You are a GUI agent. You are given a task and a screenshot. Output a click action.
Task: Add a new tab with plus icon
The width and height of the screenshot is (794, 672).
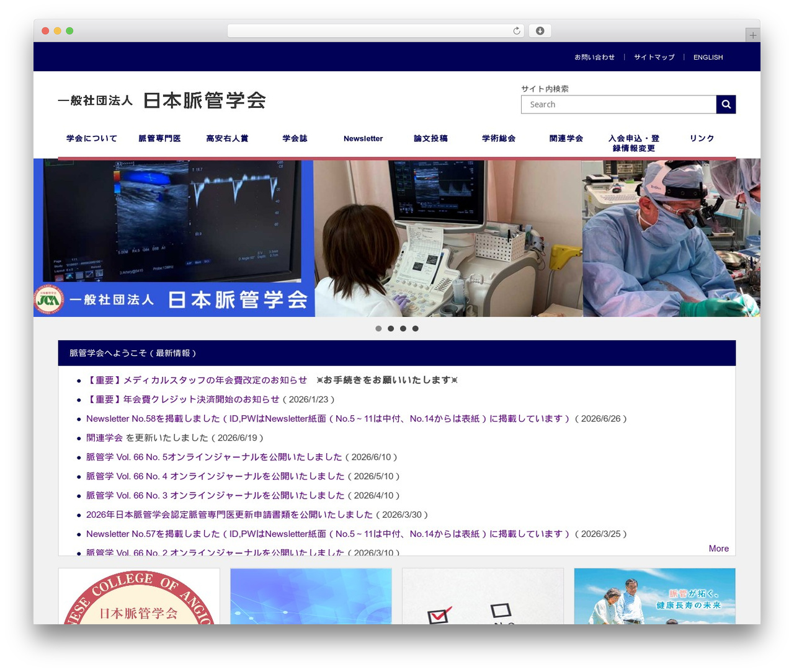pyautogui.click(x=752, y=35)
